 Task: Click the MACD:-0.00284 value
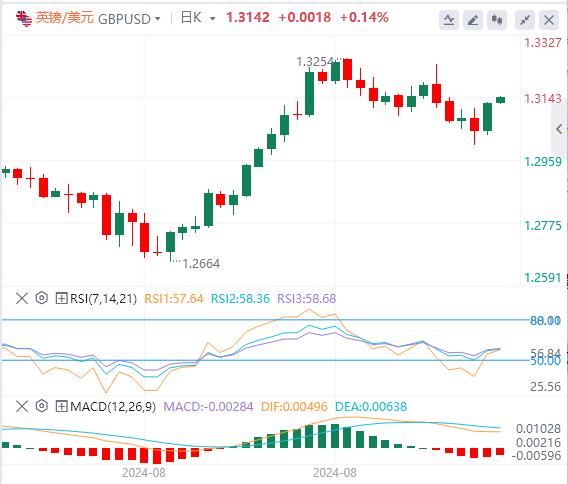[x=208, y=406]
